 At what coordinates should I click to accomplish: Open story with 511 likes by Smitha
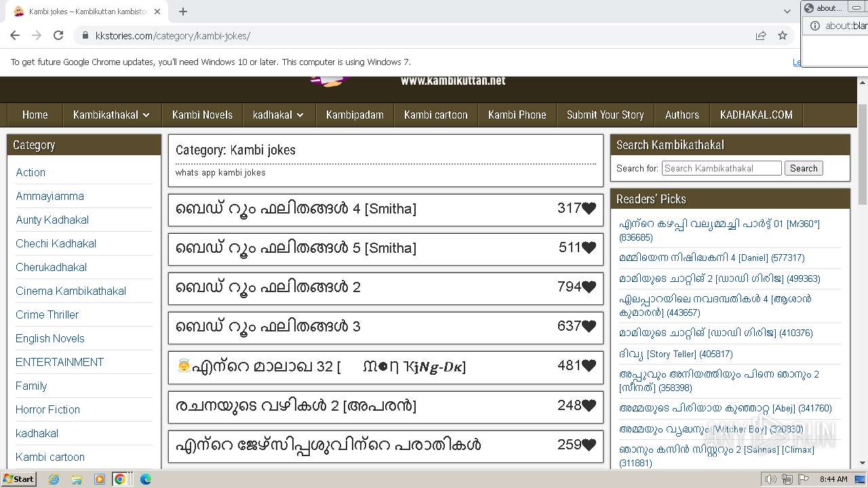pos(296,248)
